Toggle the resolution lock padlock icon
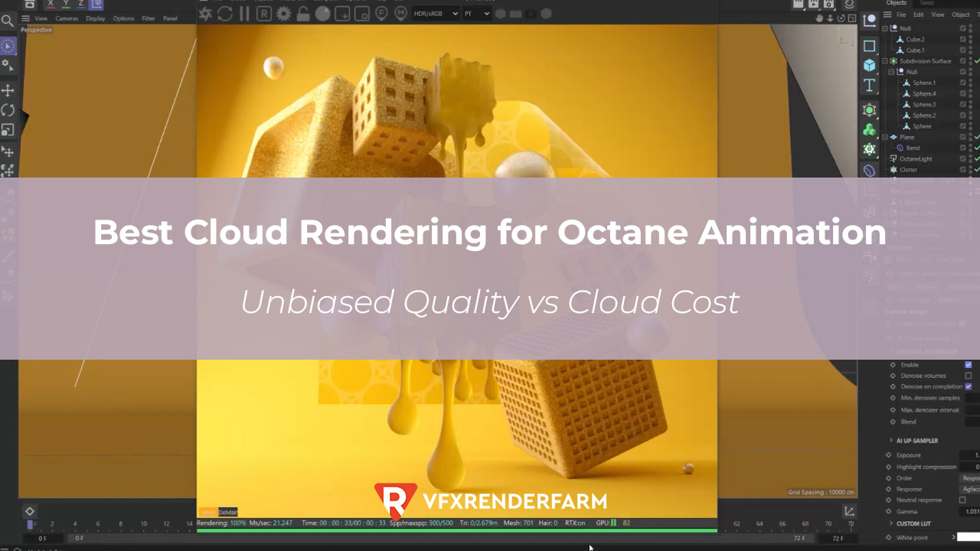This screenshot has height=551, width=980. pos(303,13)
